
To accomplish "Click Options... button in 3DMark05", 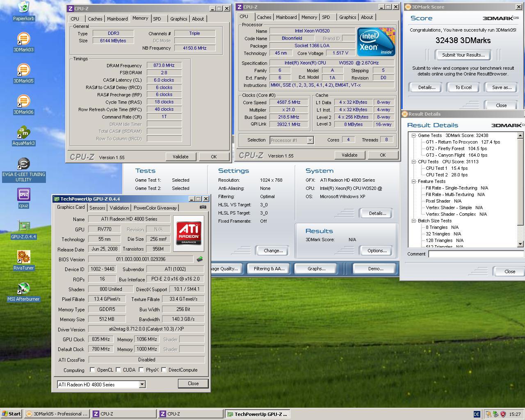I will point(377,251).
